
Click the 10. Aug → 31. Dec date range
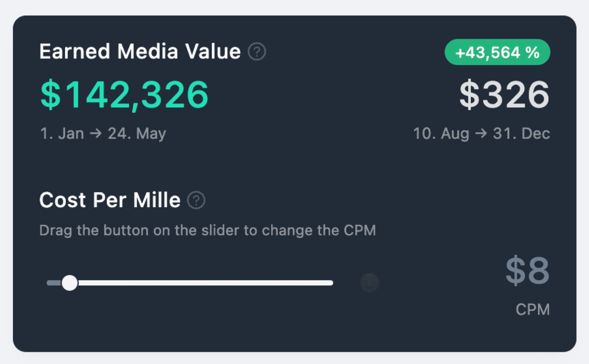(482, 134)
